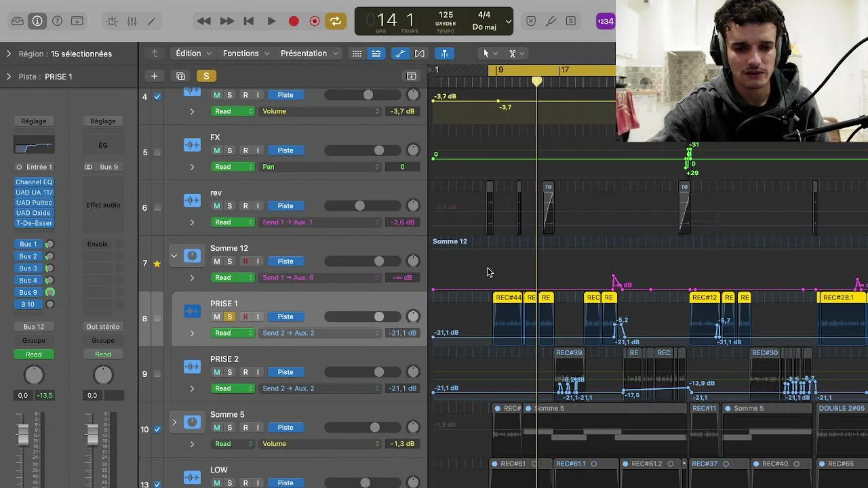Open the Fonctions menu
This screenshot has width=868, height=488.
246,54
